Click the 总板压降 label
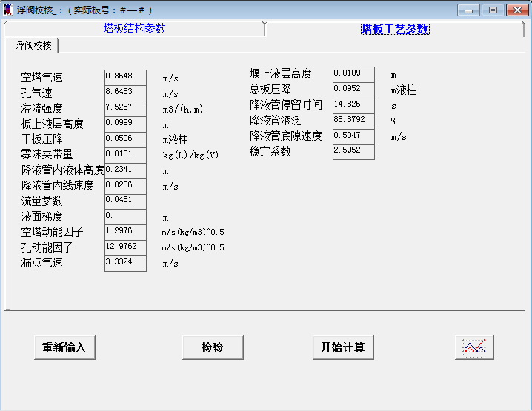532x411 pixels. [x=270, y=89]
